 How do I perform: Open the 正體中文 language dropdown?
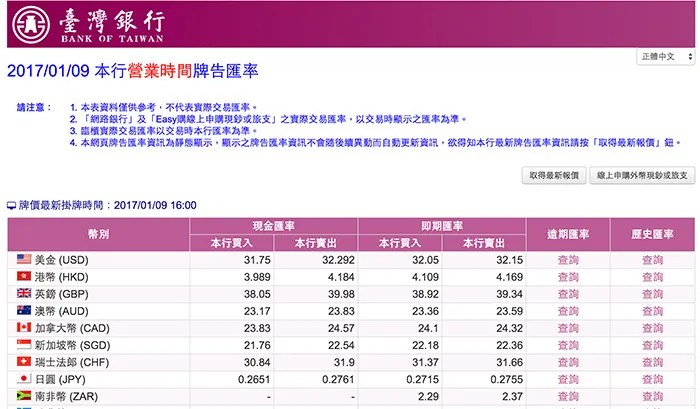coord(666,57)
